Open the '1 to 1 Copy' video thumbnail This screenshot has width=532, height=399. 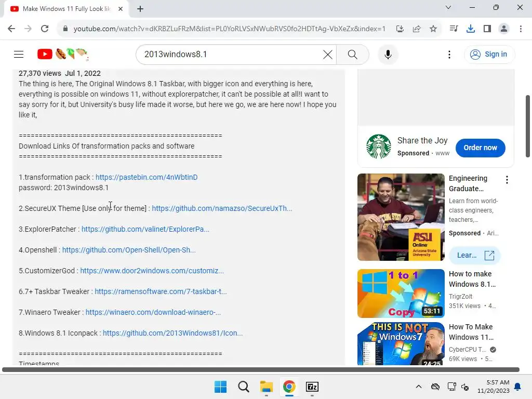(x=401, y=294)
